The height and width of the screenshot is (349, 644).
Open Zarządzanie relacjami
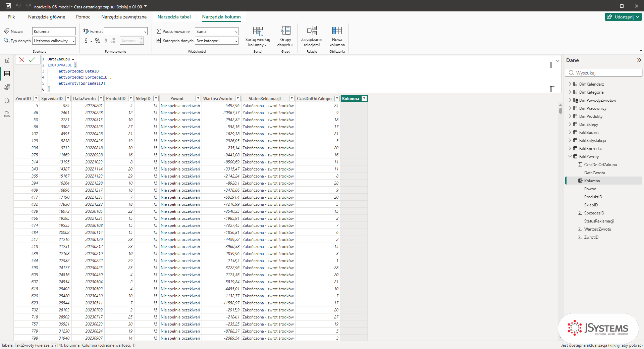pos(312,37)
